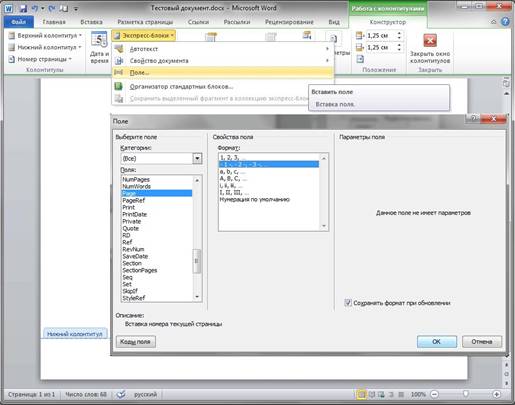This screenshot has height=405, width=515.
Task: Open the Файл tab
Action: pos(18,22)
